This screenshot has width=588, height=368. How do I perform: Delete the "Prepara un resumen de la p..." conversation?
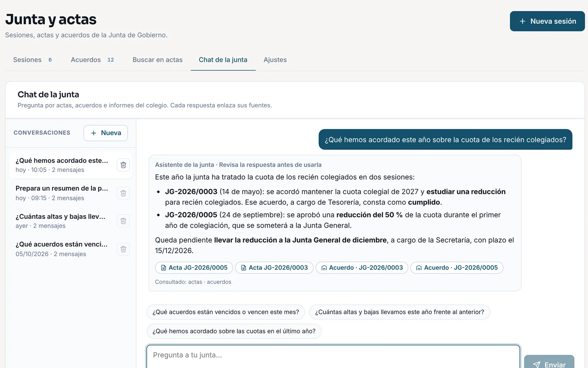[x=123, y=193]
